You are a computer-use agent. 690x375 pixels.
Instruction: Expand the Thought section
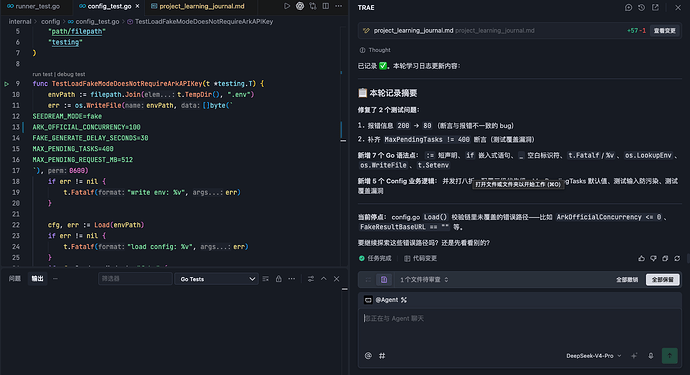click(x=375, y=50)
